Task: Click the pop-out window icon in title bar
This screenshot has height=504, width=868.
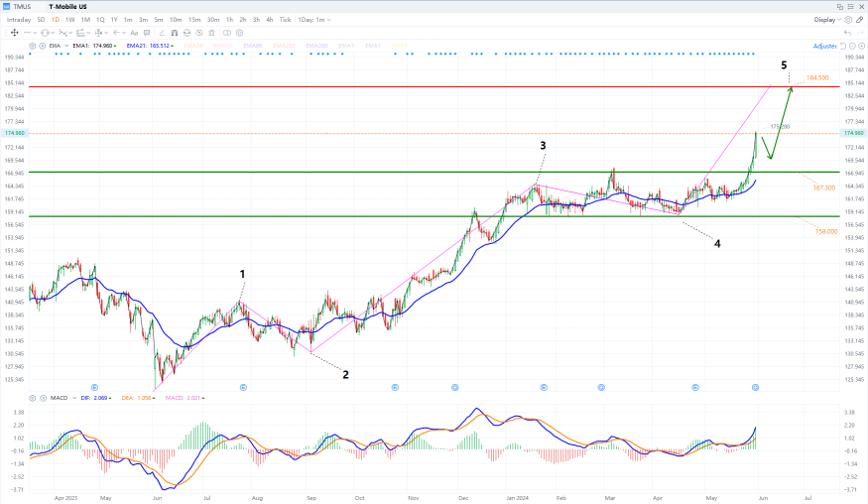Action: coord(840,7)
